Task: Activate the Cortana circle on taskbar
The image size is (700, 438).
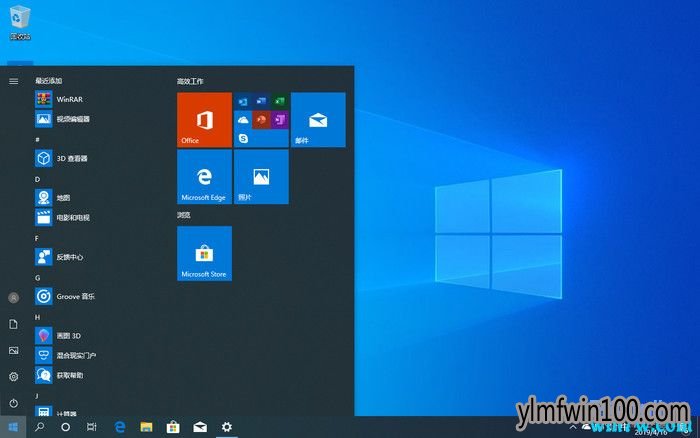Action: [65, 427]
